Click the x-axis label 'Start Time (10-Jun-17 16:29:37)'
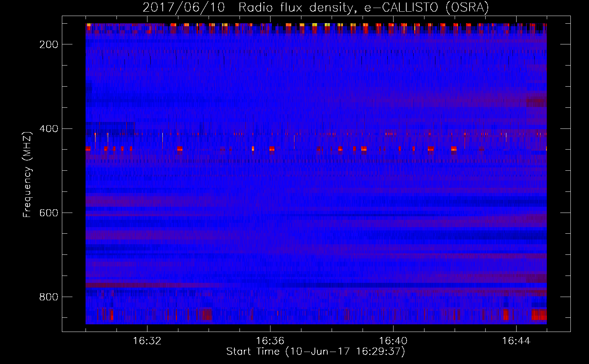The image size is (589, 364). point(316,352)
